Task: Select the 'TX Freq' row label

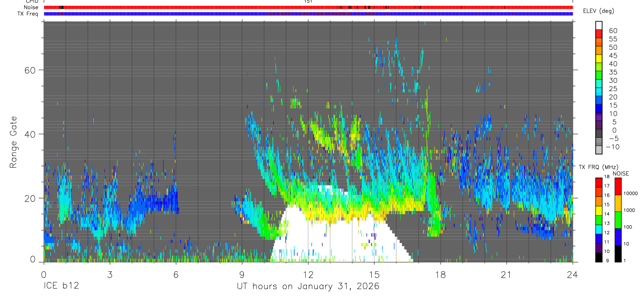Action: pyautogui.click(x=28, y=14)
